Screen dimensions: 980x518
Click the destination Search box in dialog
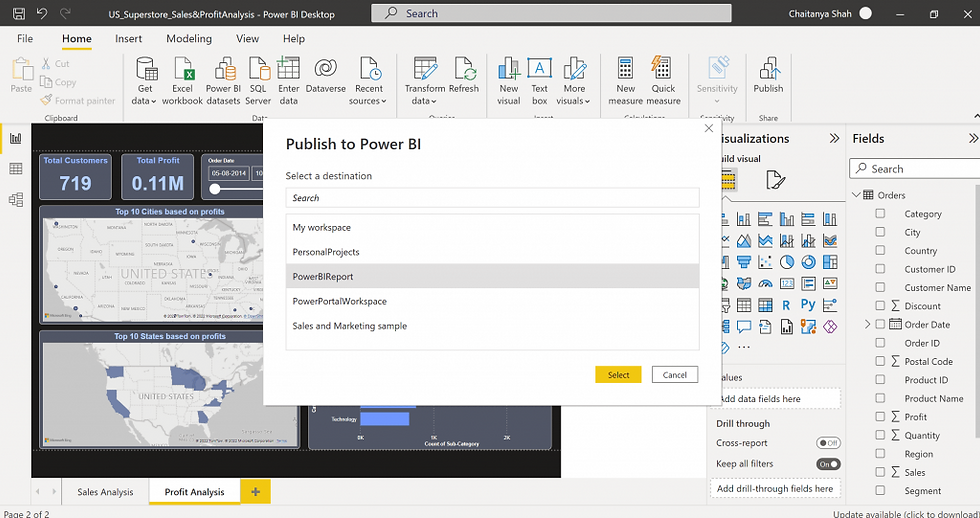pos(492,197)
